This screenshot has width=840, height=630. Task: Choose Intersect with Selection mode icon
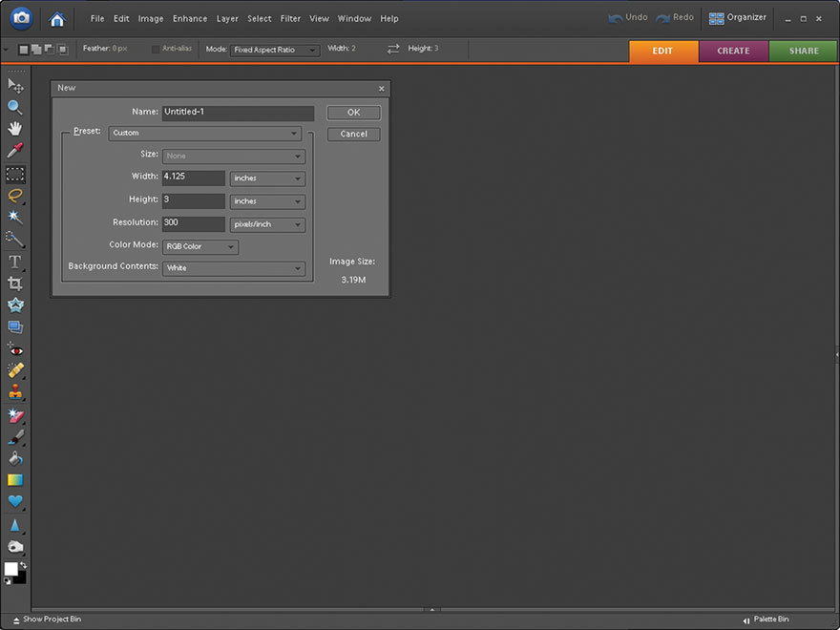pyautogui.click(x=63, y=50)
